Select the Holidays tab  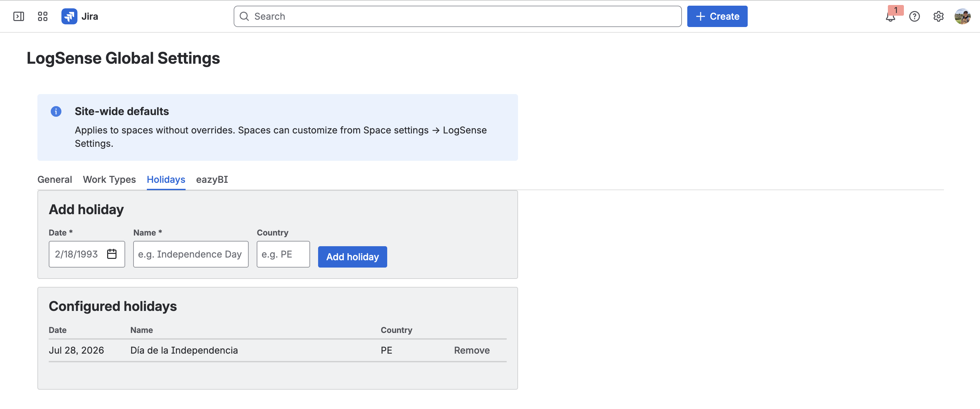pos(166,179)
